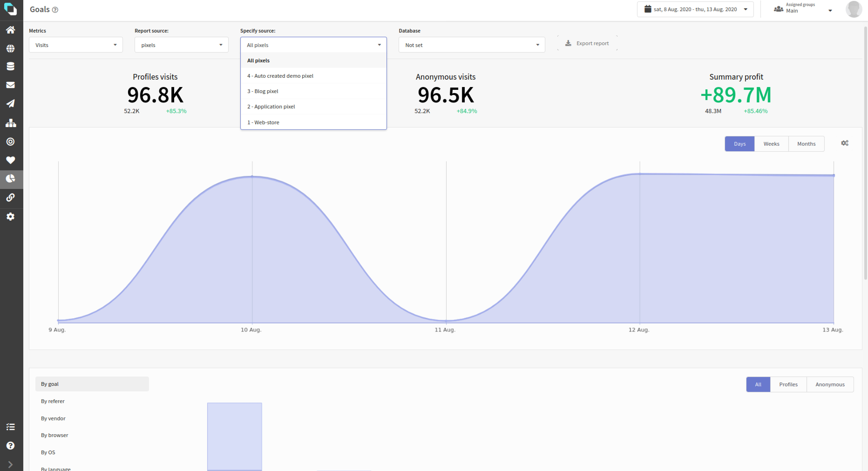Open the gear settings sidebar icon
This screenshot has height=471, width=868.
pos(10,217)
